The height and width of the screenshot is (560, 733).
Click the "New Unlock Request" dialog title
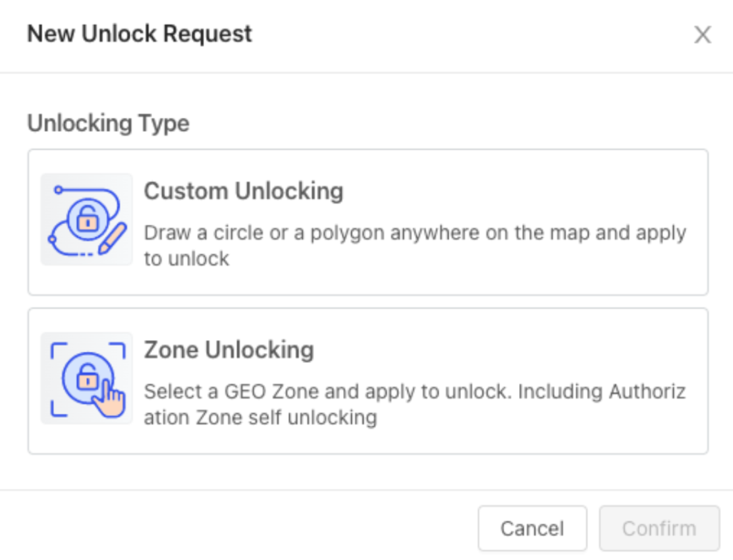pyautogui.click(x=140, y=34)
